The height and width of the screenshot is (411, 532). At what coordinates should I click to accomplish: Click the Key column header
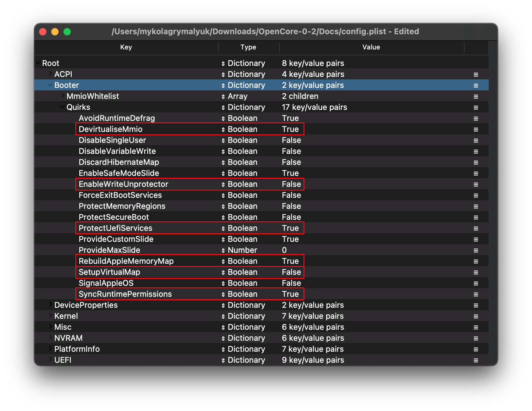126,47
